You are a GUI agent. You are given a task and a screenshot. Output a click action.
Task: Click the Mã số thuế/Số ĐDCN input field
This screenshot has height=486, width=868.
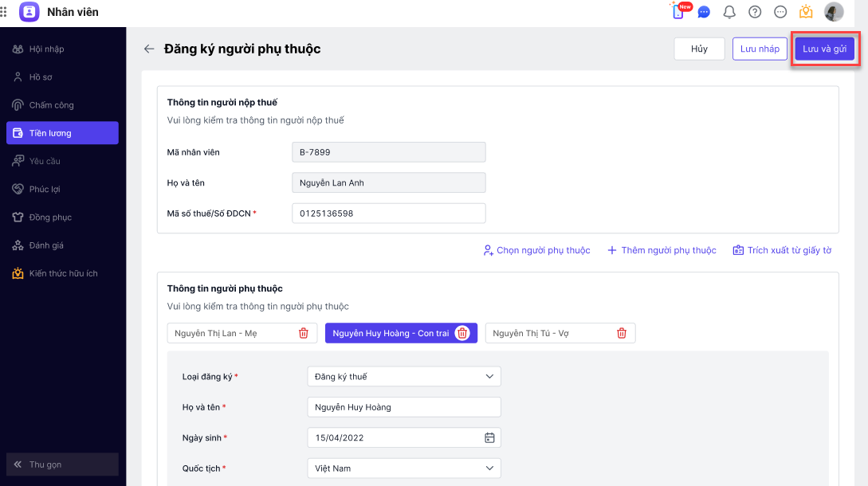click(x=388, y=214)
